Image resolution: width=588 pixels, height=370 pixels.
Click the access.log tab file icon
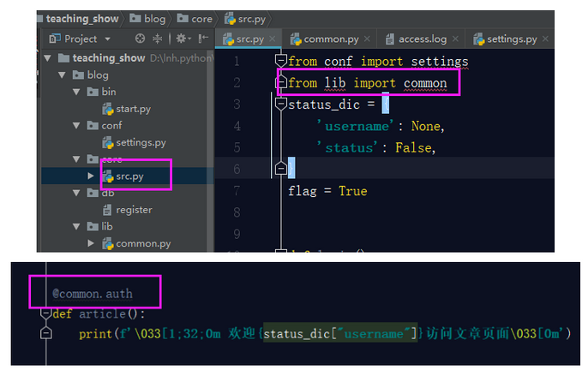coord(390,39)
